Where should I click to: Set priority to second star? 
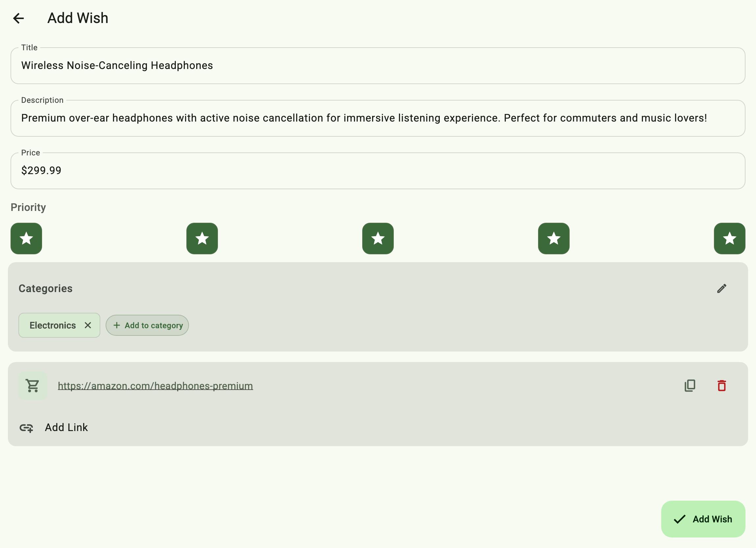[x=202, y=239]
